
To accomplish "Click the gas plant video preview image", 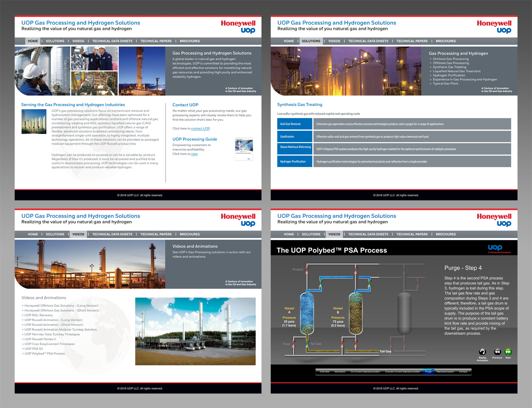I will (195, 331).
